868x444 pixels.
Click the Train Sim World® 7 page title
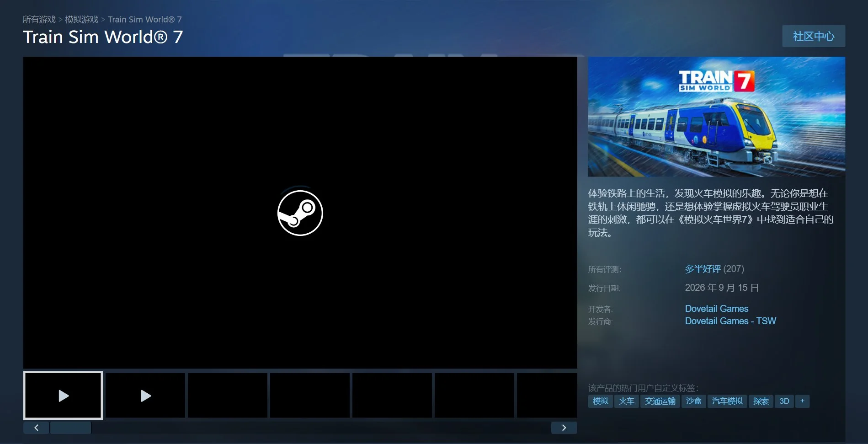103,37
